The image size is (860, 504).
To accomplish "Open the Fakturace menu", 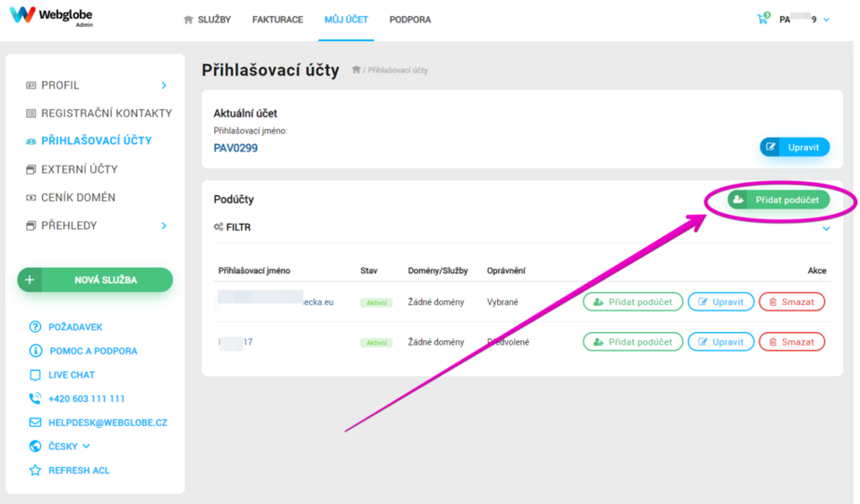I will [278, 20].
